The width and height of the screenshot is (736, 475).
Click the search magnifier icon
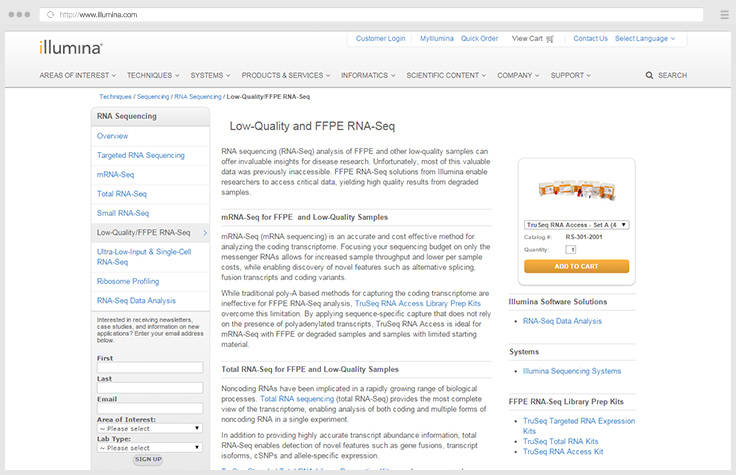pos(649,75)
